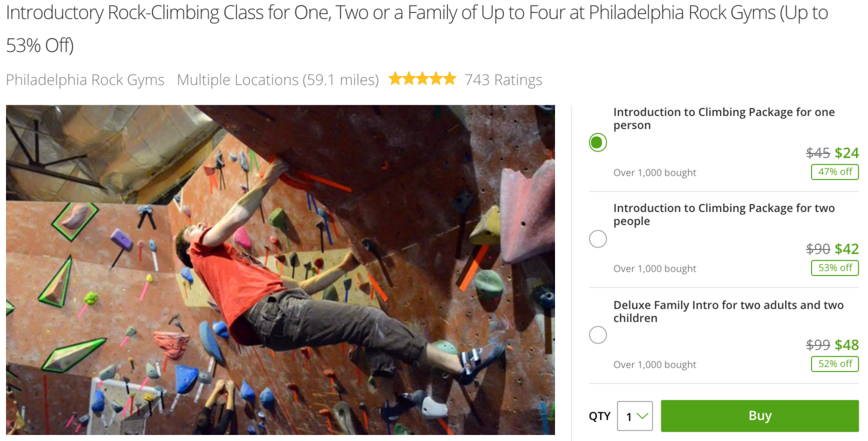Screen dimensions: 868x441
Task: Click the rock climber deal photo
Action: point(280,270)
